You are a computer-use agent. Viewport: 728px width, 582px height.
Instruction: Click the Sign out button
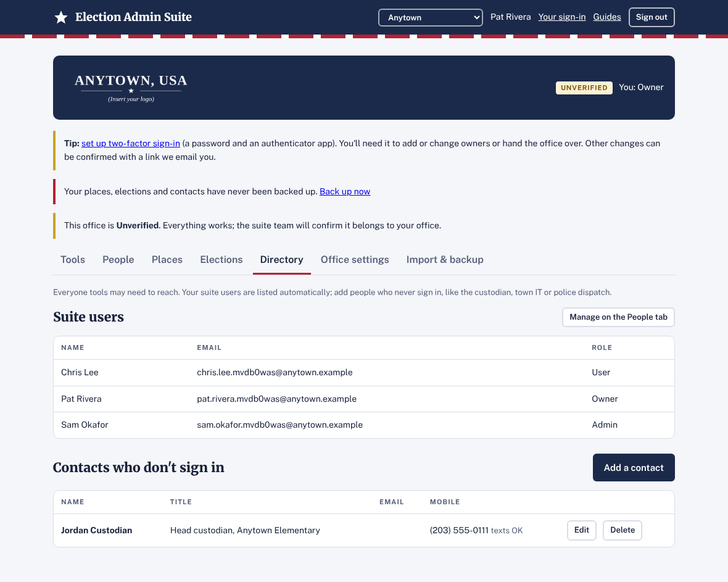pyautogui.click(x=651, y=17)
